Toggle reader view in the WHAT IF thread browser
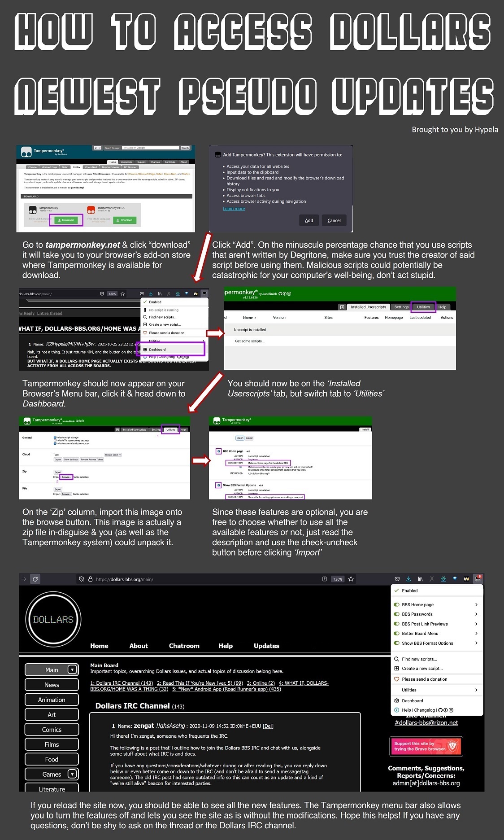This screenshot has height=840, width=504. click(102, 293)
